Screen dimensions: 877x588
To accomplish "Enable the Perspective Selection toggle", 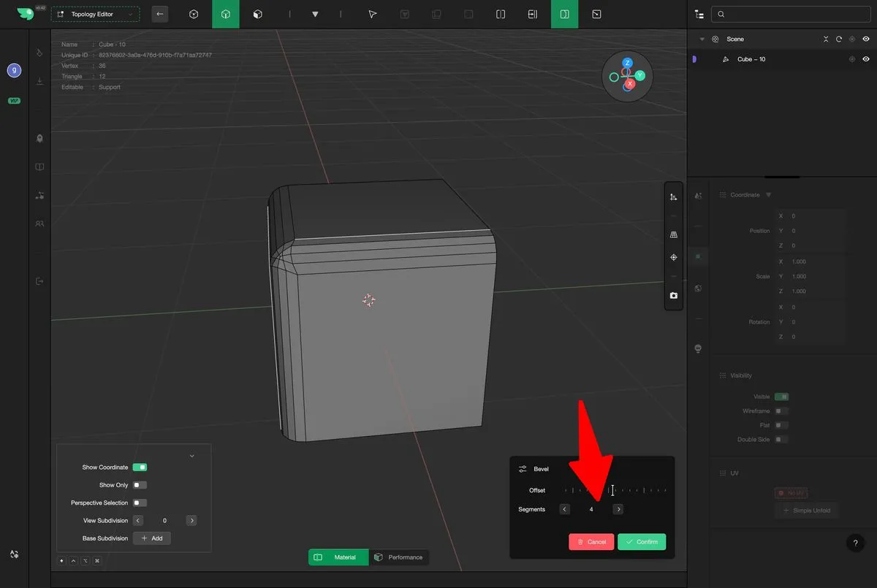I will coord(140,503).
